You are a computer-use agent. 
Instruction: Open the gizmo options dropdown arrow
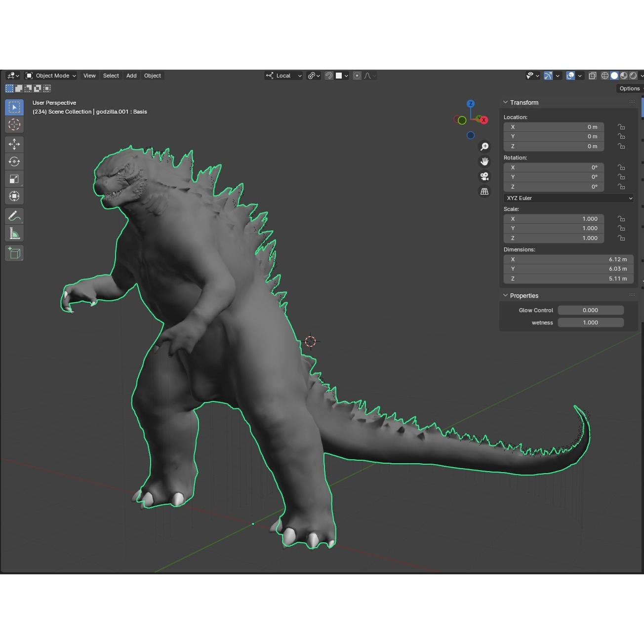click(x=558, y=76)
